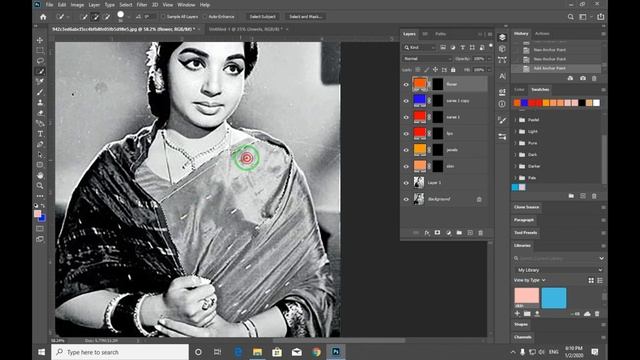Enable Auto-Enhance checkbox
640x360 pixels.
(x=205, y=17)
